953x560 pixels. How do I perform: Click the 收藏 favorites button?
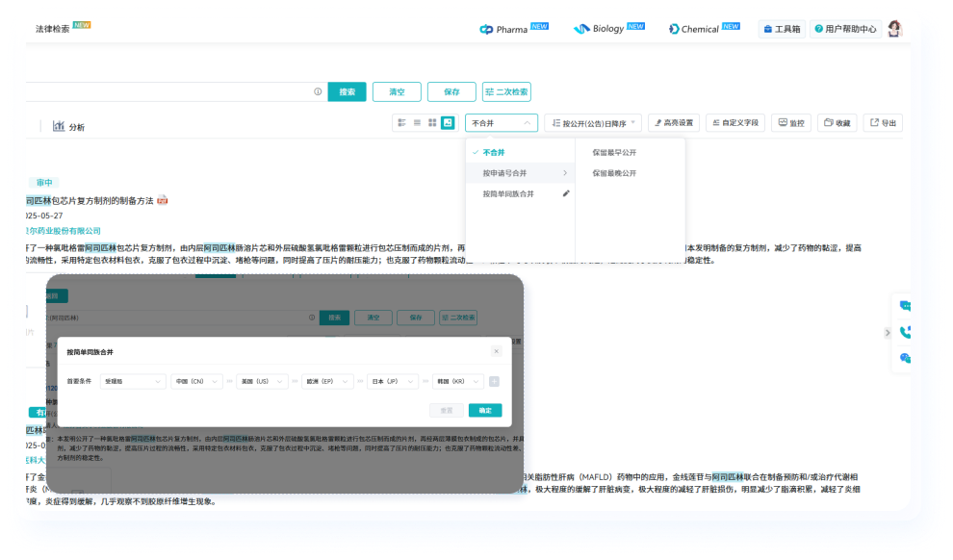(x=837, y=123)
